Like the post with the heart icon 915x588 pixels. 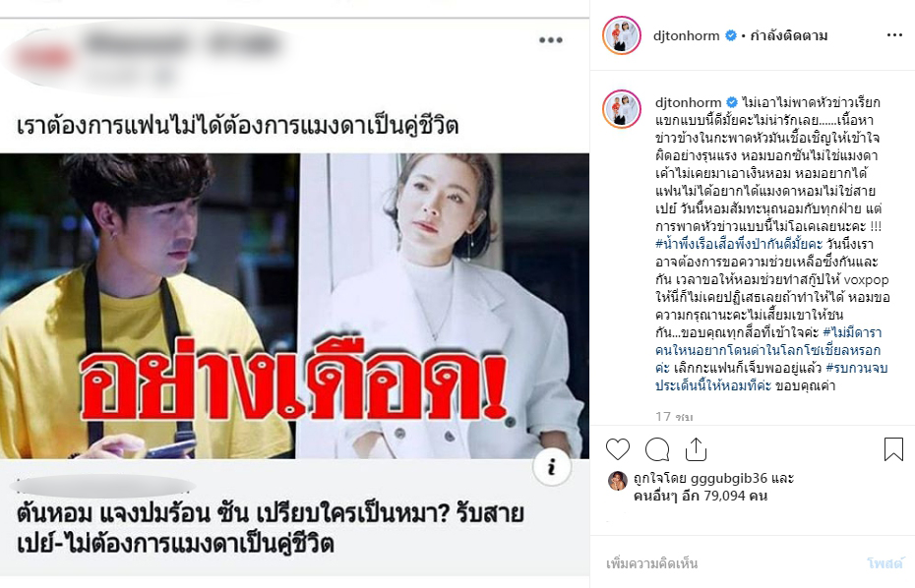[618, 449]
